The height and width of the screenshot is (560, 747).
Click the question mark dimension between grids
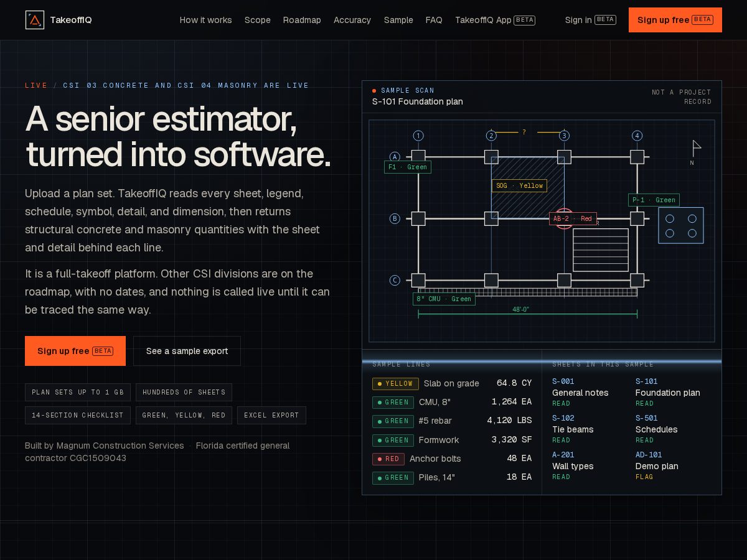pyautogui.click(x=524, y=132)
